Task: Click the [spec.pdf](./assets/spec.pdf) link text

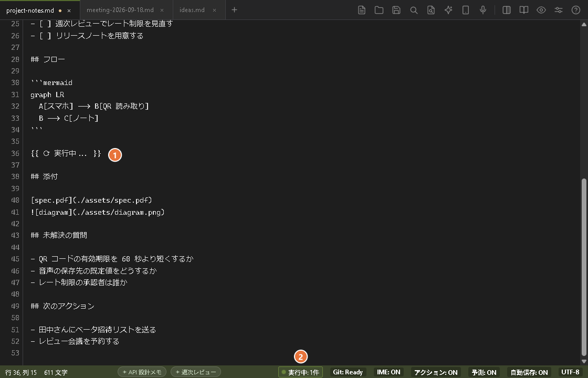Action: click(91, 200)
